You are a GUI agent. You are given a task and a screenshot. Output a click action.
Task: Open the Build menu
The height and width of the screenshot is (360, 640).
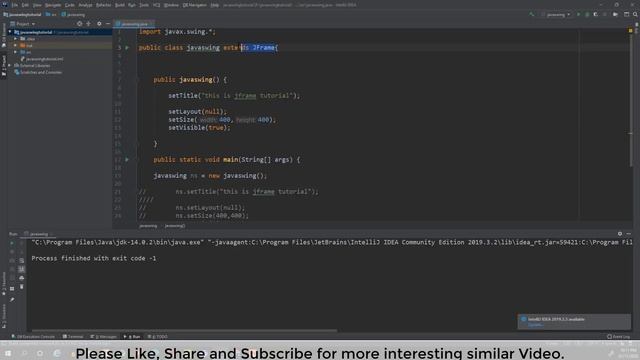[x=120, y=5]
